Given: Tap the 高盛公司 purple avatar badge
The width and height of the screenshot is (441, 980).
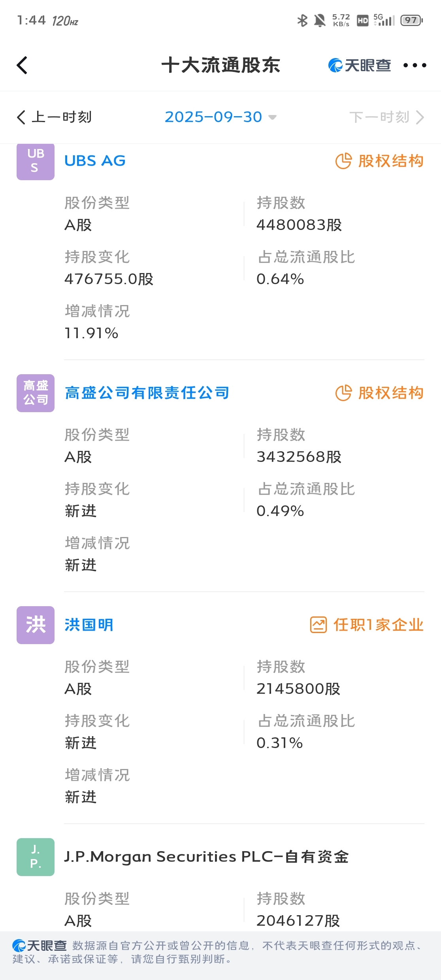Looking at the screenshot, I should pos(36,393).
